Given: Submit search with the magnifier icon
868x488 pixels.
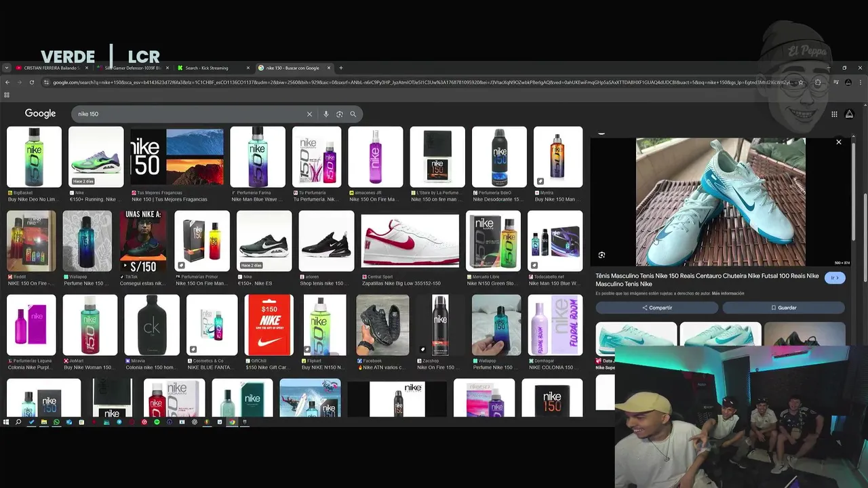Looking at the screenshot, I should click(x=353, y=114).
